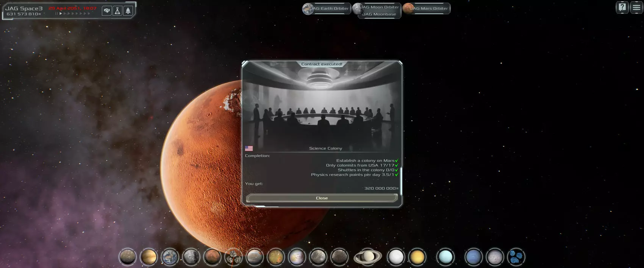The width and height of the screenshot is (644, 268).
Task: Go to Callisto in planet bar
Action: [x=339, y=257]
